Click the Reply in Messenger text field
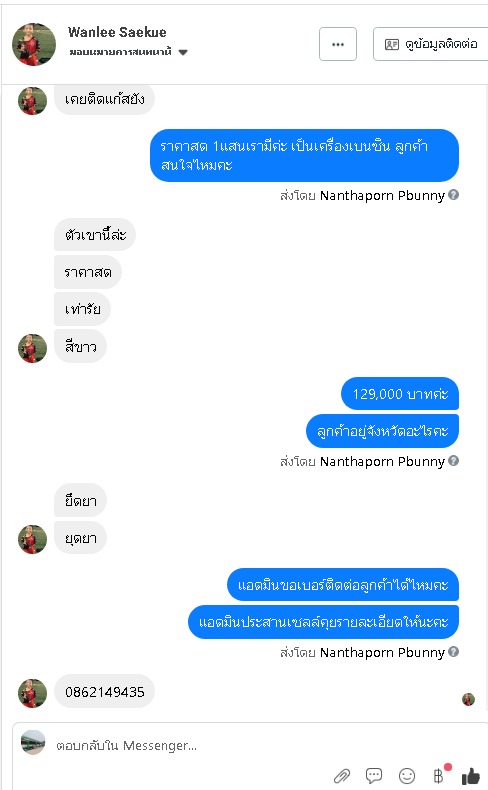This screenshot has width=488, height=790. click(x=191, y=745)
